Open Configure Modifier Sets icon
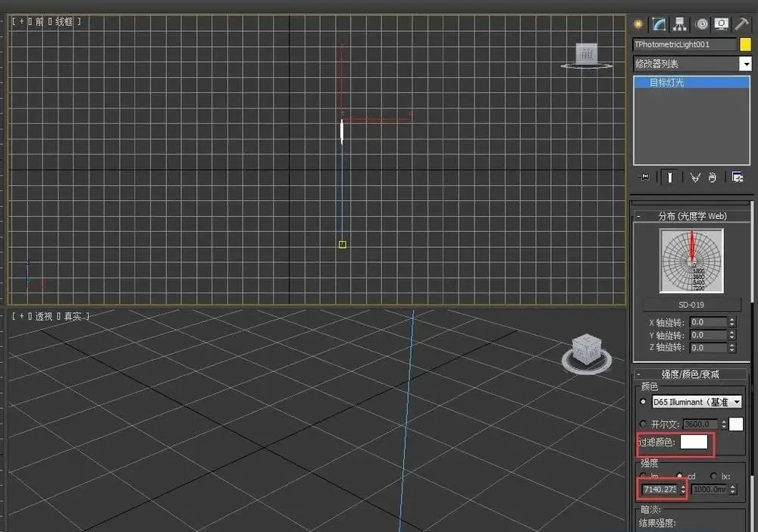The image size is (758, 532). click(x=738, y=177)
